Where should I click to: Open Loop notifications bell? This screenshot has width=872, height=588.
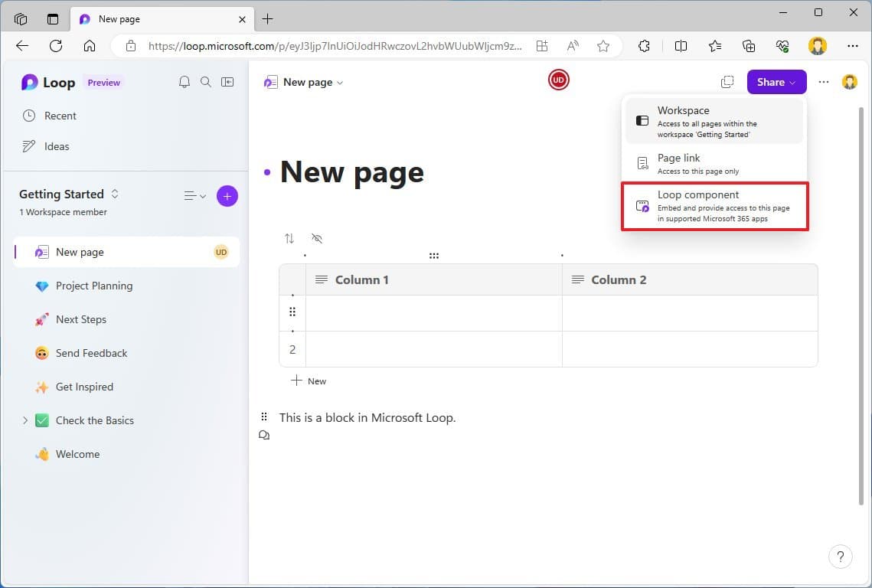(184, 82)
